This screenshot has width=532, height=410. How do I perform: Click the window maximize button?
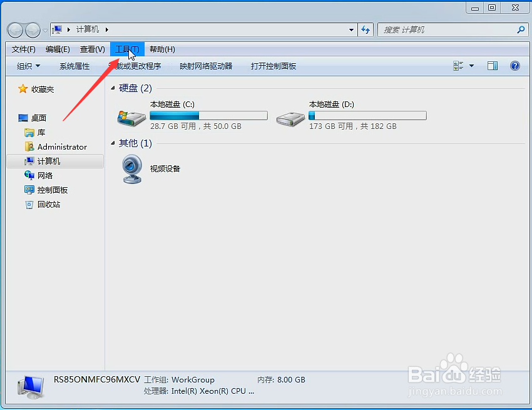click(492, 8)
